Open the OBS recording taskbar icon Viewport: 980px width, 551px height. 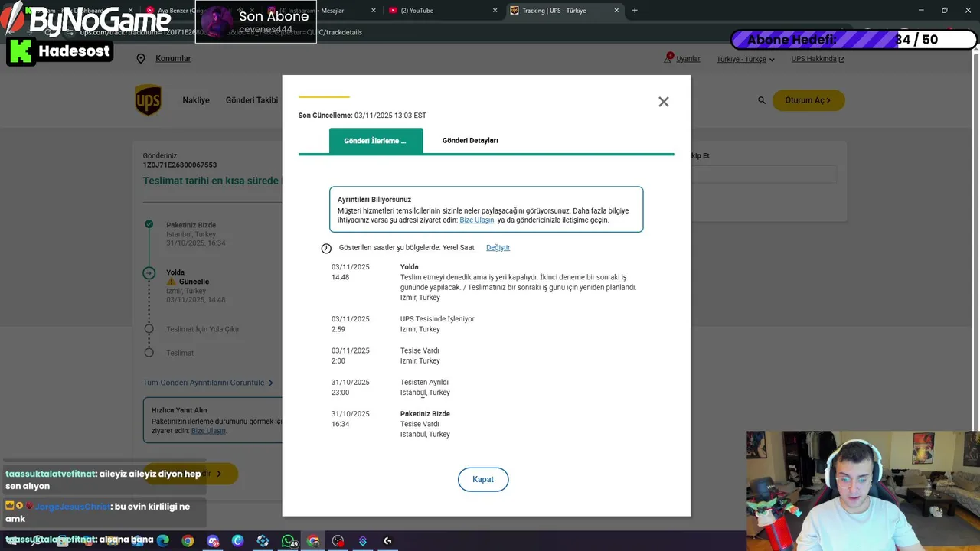pos(338,541)
